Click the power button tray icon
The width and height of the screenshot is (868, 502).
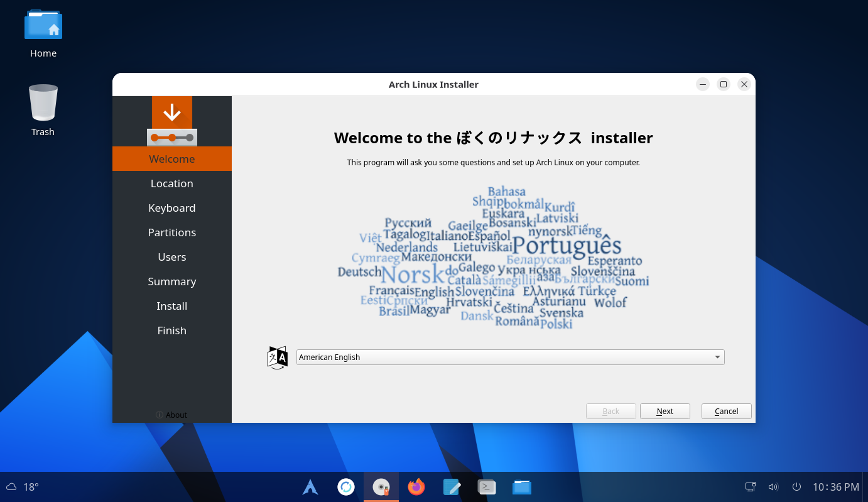click(796, 487)
